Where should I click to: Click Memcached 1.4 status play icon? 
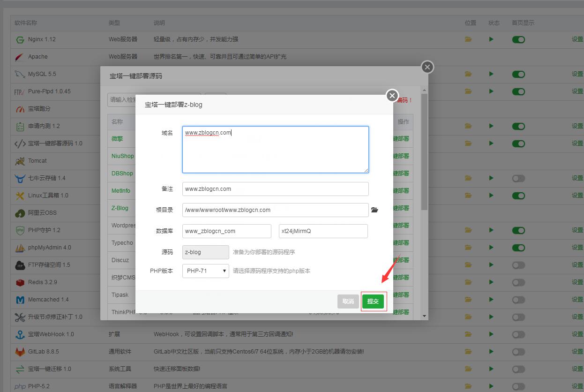click(x=491, y=300)
